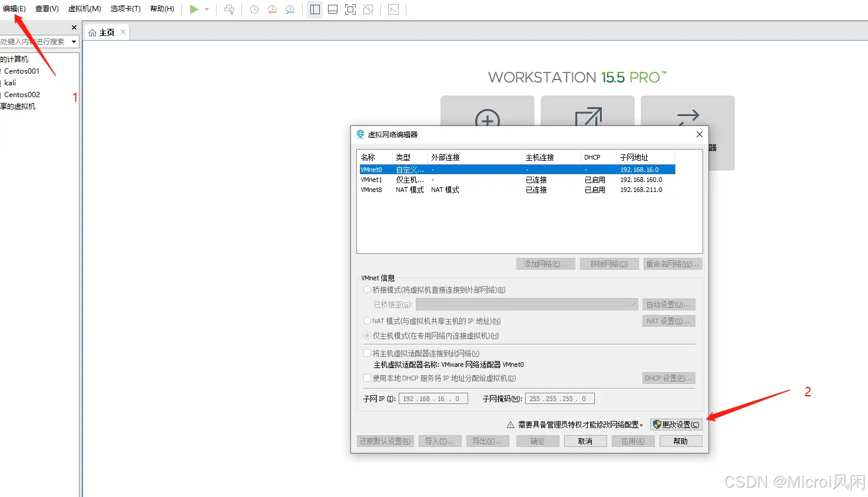Open the 已桥接至 dropdown

point(526,304)
